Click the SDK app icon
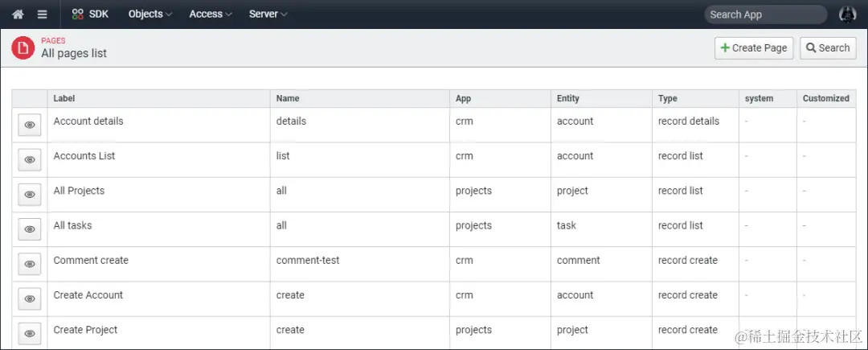 point(77,14)
